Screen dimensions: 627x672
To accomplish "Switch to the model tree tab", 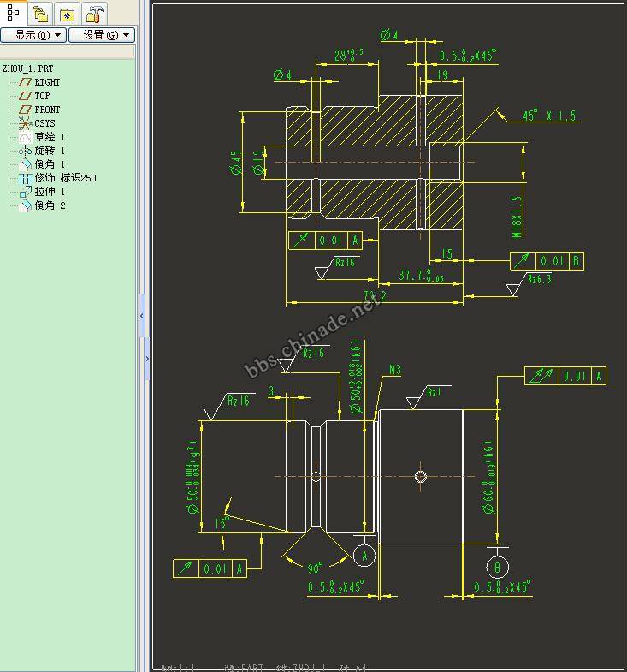I will click(x=13, y=13).
